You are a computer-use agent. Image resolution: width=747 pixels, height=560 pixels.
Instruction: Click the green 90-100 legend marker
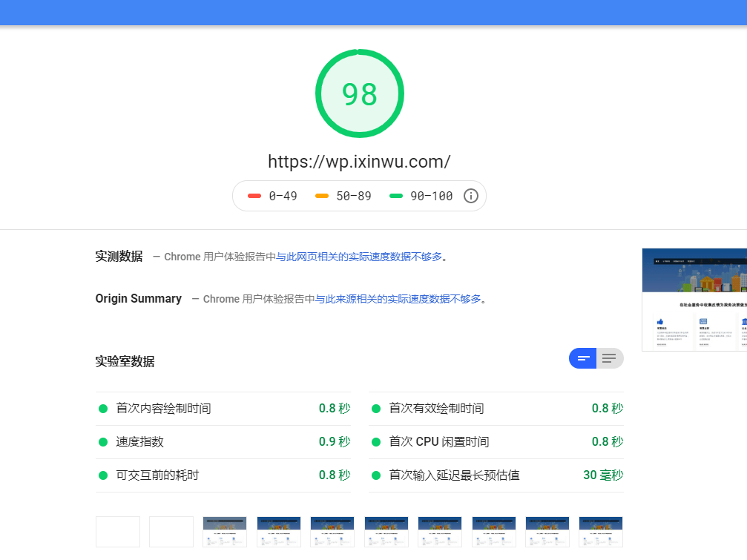[396, 196]
